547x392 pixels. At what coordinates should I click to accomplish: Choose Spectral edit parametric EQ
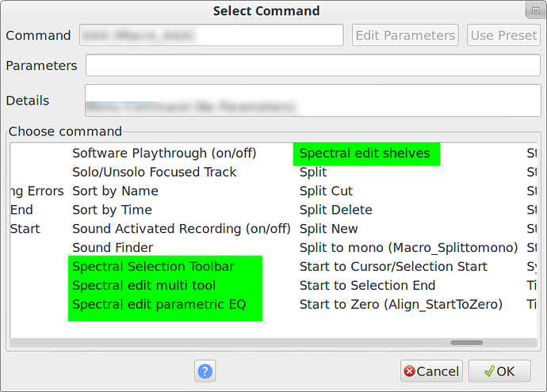(x=159, y=305)
